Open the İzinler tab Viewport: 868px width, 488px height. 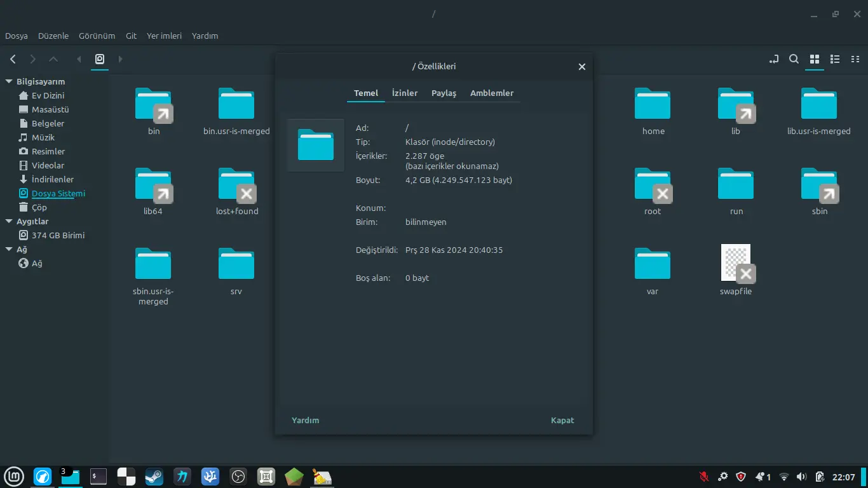pyautogui.click(x=405, y=93)
